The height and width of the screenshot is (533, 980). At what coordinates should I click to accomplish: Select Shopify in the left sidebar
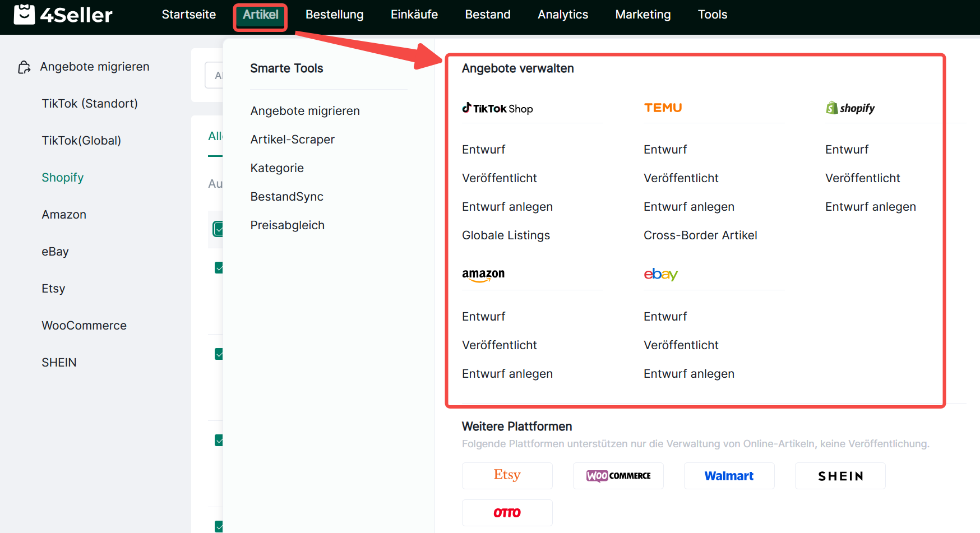tap(63, 178)
